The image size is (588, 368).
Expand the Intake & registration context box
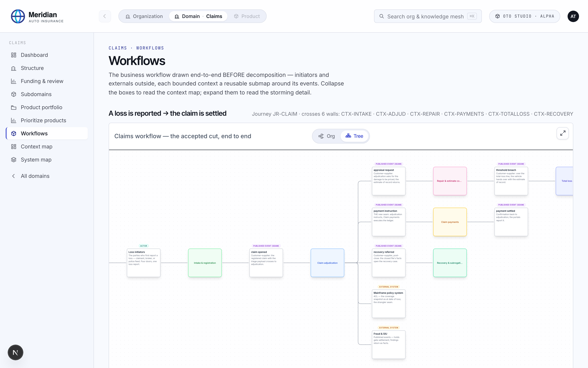205,263
